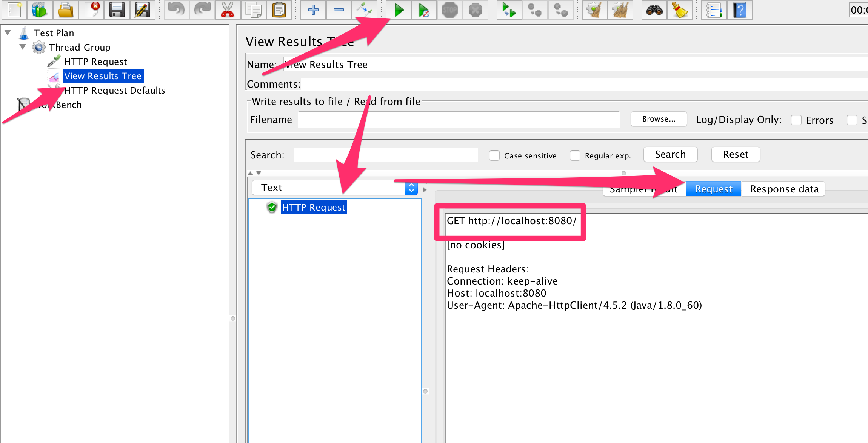868x443 pixels.
Task: Enable the Errors only checkbox
Action: tap(796, 120)
